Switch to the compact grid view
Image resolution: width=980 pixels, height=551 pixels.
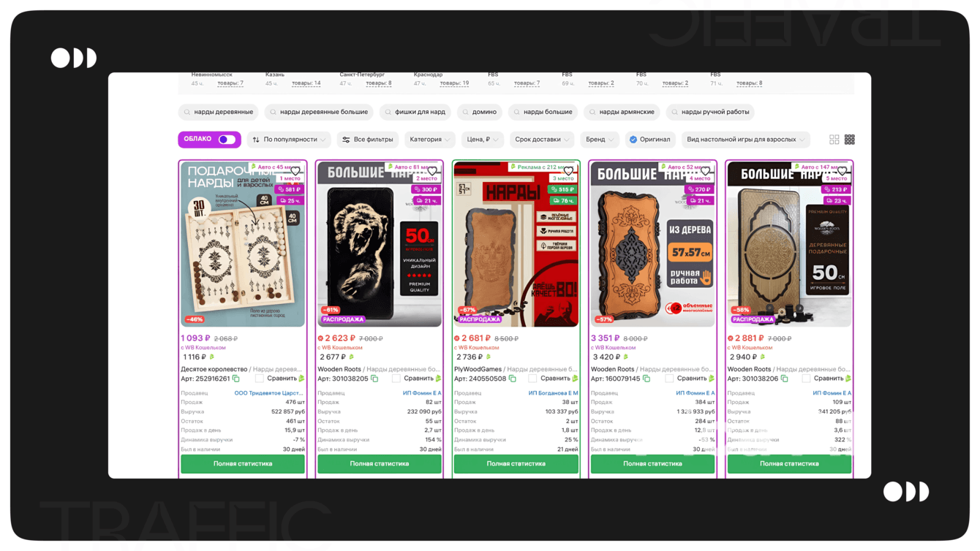[850, 140]
